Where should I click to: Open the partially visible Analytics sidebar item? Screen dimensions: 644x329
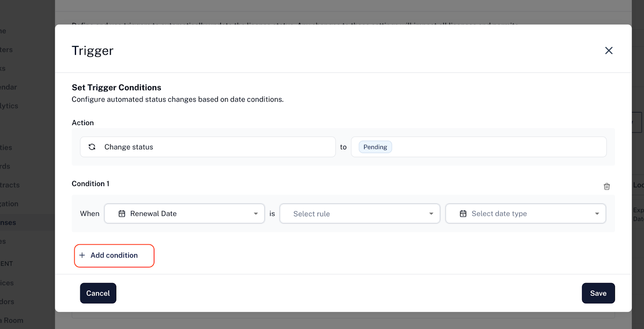coord(9,106)
